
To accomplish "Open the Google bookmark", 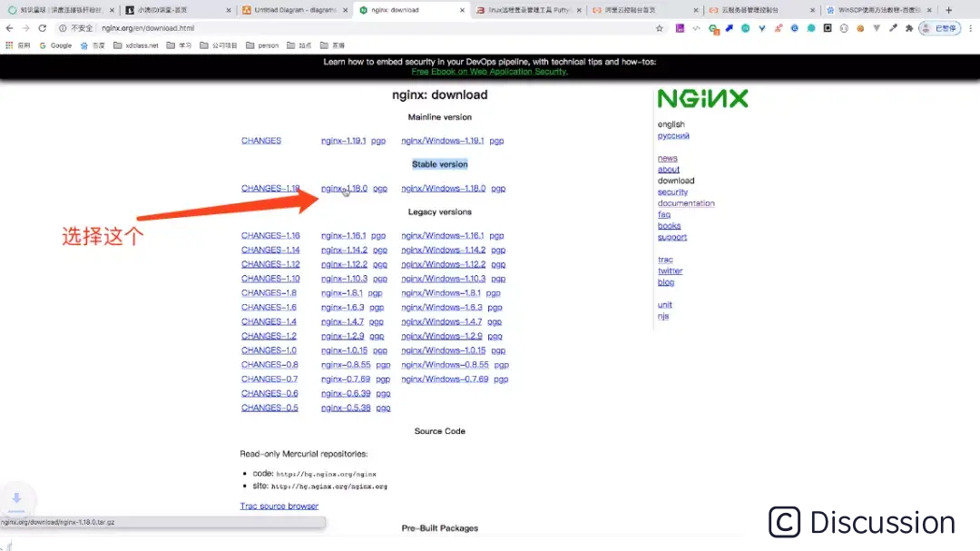I will tap(55, 45).
